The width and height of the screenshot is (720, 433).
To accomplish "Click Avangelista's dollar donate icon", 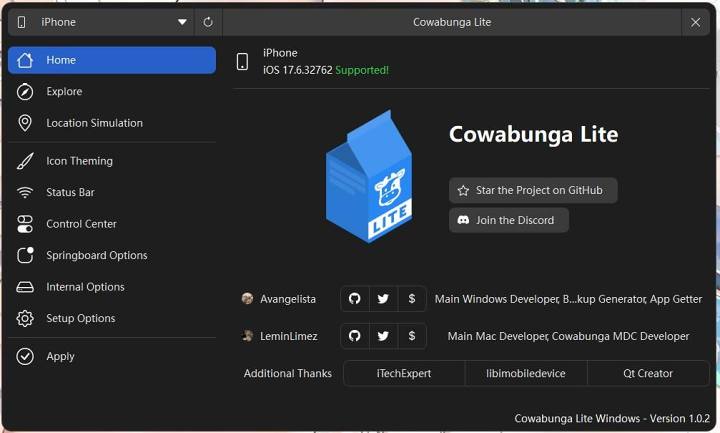I will click(x=412, y=299).
